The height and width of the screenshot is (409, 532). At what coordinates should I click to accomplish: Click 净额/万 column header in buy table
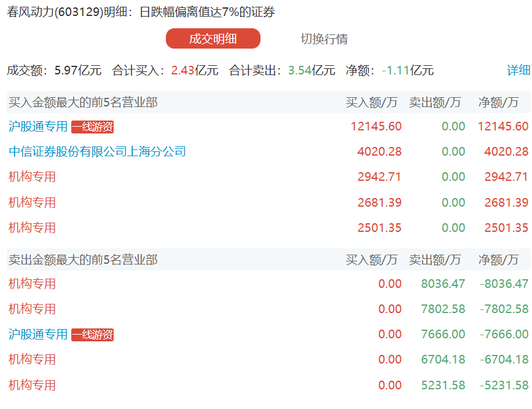498,102
